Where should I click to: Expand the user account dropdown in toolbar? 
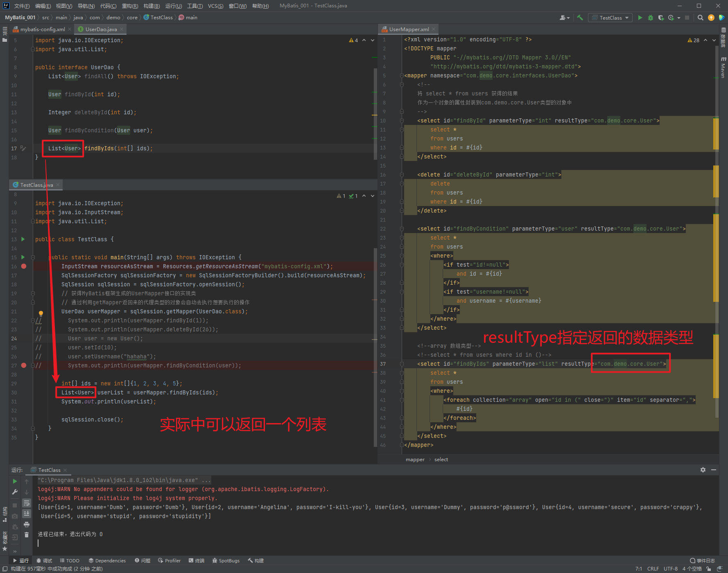pos(565,18)
